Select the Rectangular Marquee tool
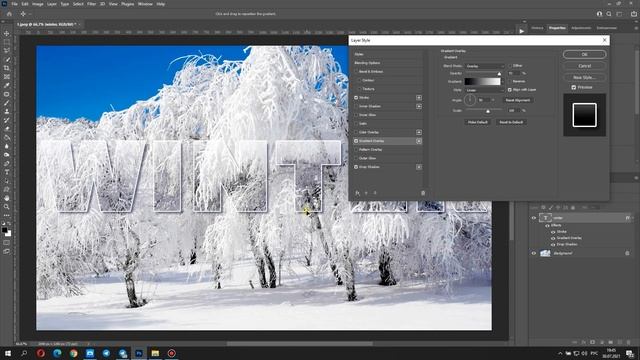This screenshot has height=360, width=640. coord(7,42)
